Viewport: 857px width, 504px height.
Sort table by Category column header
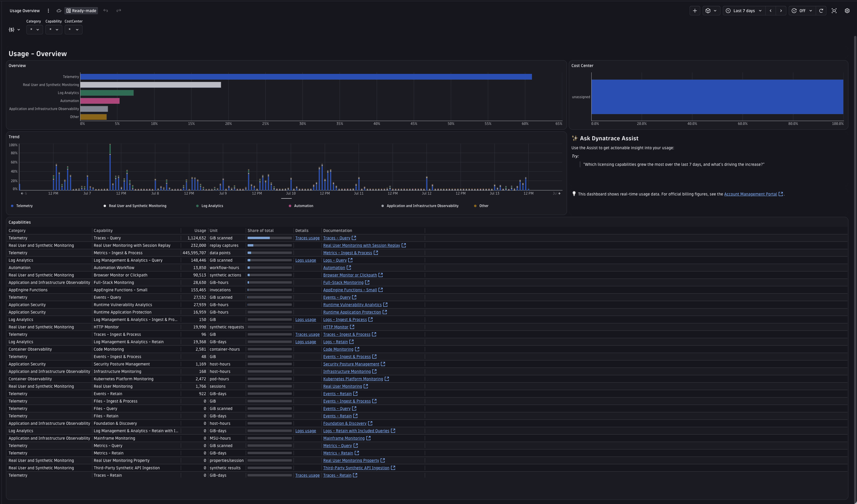pyautogui.click(x=17, y=230)
